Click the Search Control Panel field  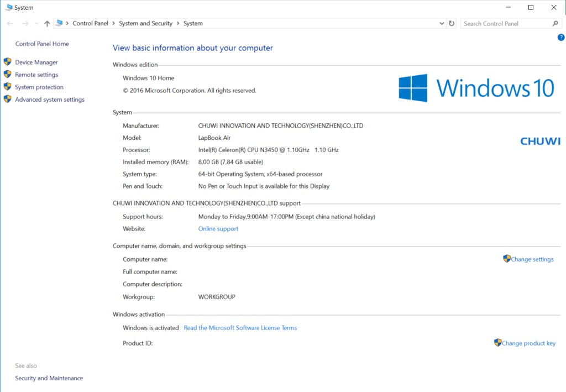(x=505, y=23)
